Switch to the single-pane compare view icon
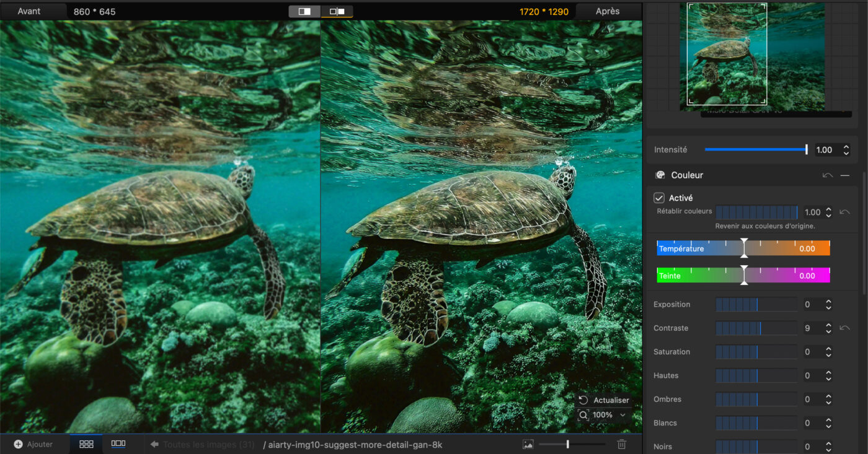 pyautogui.click(x=304, y=11)
